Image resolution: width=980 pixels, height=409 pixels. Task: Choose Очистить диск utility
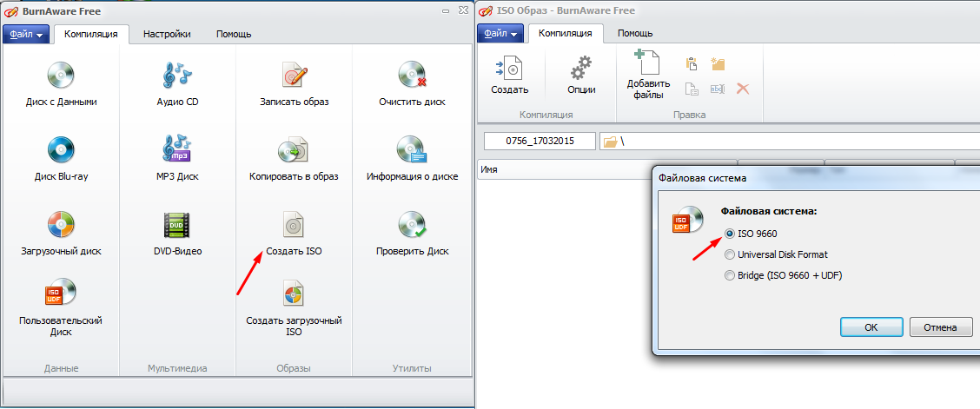tap(412, 77)
